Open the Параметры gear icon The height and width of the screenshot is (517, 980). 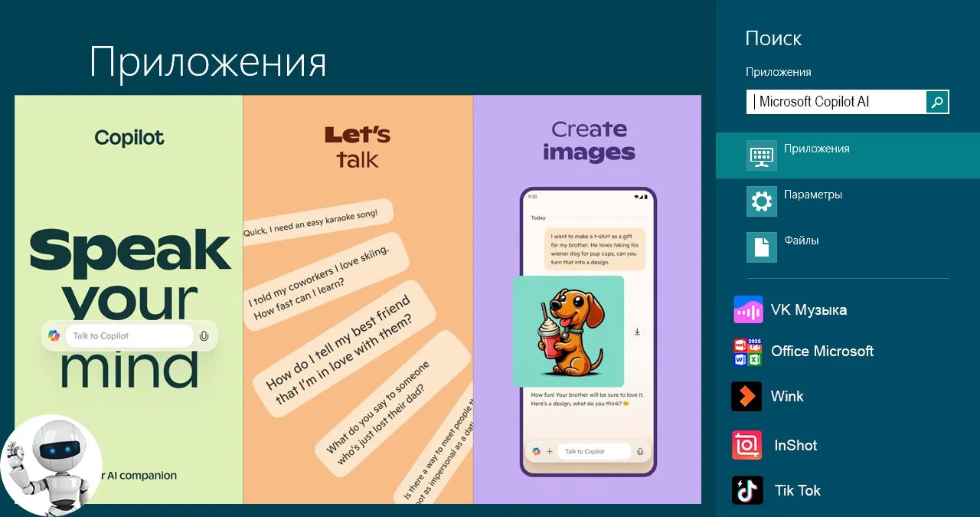click(x=762, y=201)
